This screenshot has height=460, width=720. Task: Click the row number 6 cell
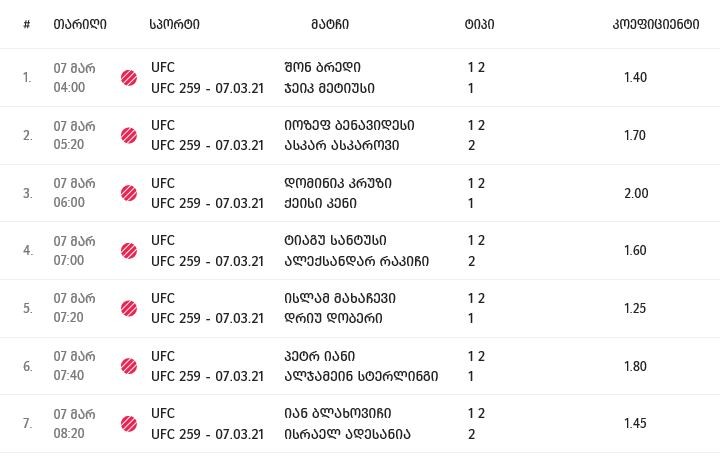tap(28, 366)
